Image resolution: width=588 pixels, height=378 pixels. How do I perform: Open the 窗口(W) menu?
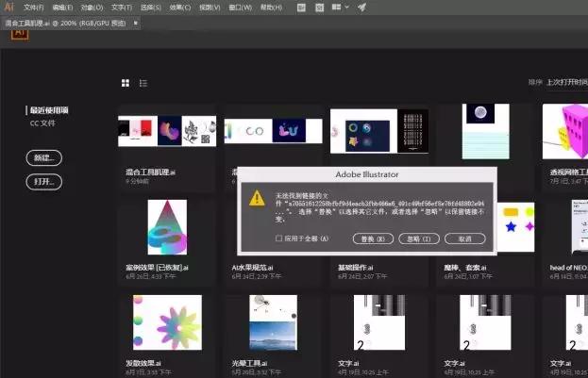(241, 8)
